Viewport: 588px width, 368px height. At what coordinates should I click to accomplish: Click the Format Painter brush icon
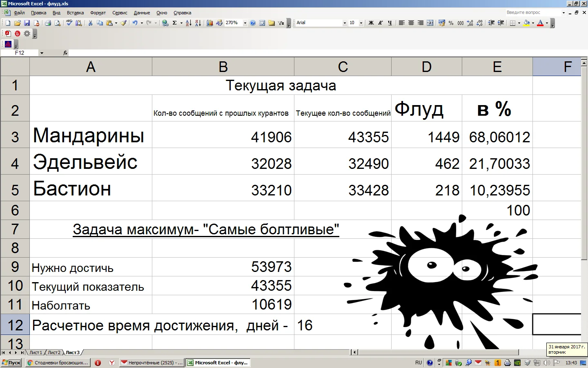pos(123,23)
